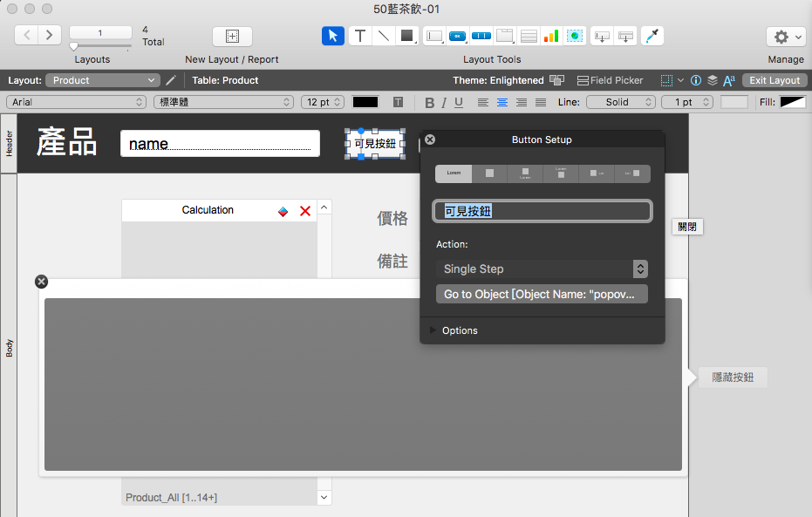Open the Single Step action dropdown
This screenshot has width=812, height=517.
point(542,269)
